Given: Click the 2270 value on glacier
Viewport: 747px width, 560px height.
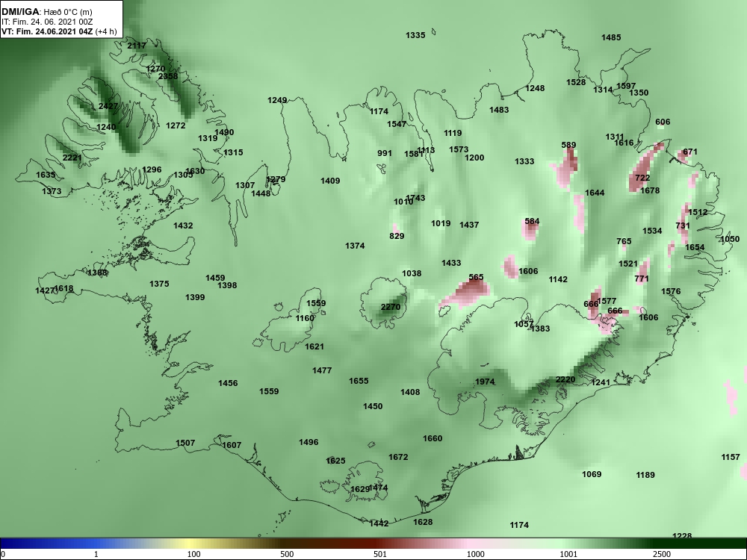Looking at the screenshot, I should (x=391, y=307).
